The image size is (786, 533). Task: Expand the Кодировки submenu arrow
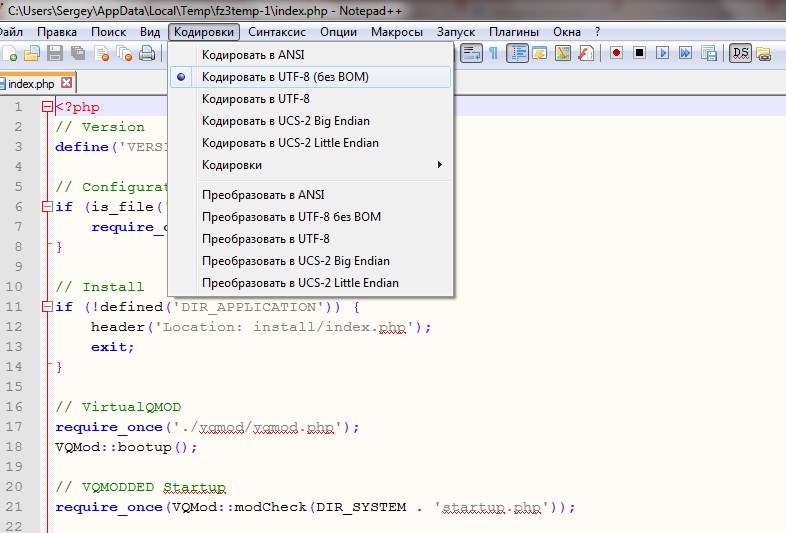[x=440, y=164]
